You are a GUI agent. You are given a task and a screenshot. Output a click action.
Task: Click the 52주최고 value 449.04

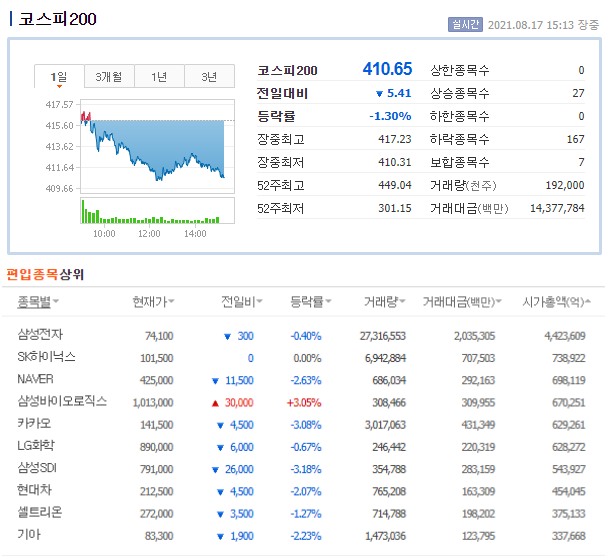click(x=394, y=185)
